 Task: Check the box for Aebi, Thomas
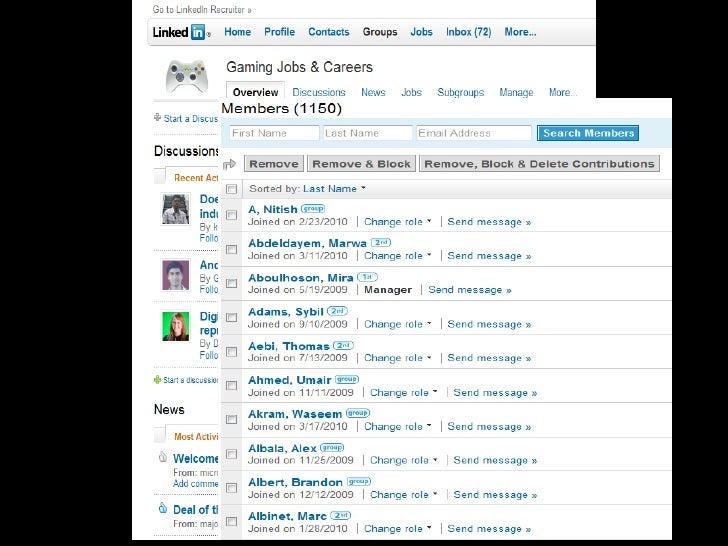tap(231, 351)
